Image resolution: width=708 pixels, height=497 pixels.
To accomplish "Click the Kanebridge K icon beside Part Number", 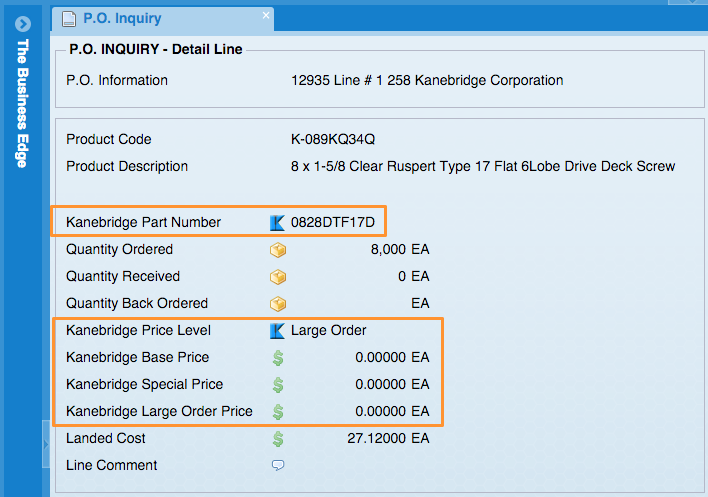I will tap(277, 223).
